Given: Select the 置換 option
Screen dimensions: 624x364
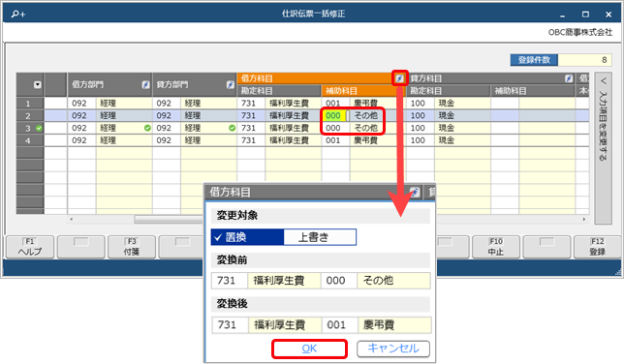Looking at the screenshot, I should pyautogui.click(x=247, y=237).
